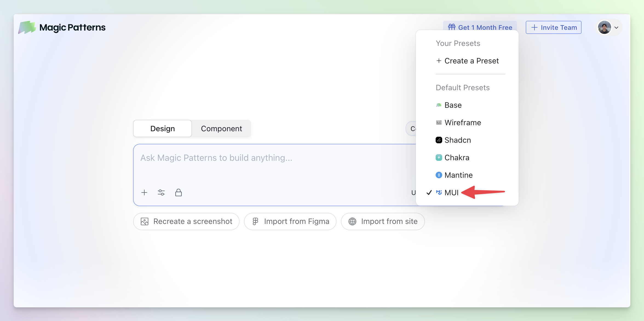The image size is (644, 321).
Task: Click the globe icon in Import from site
Action: [x=352, y=221]
